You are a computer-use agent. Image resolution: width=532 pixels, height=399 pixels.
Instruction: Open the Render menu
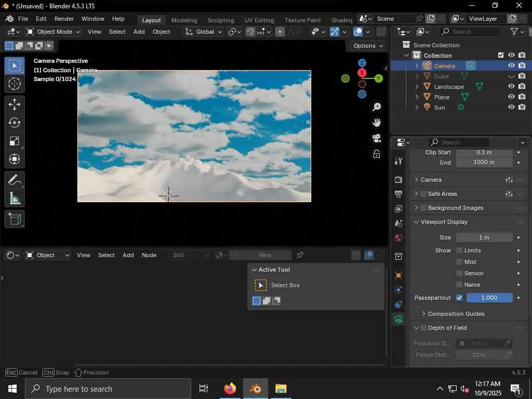coord(64,19)
